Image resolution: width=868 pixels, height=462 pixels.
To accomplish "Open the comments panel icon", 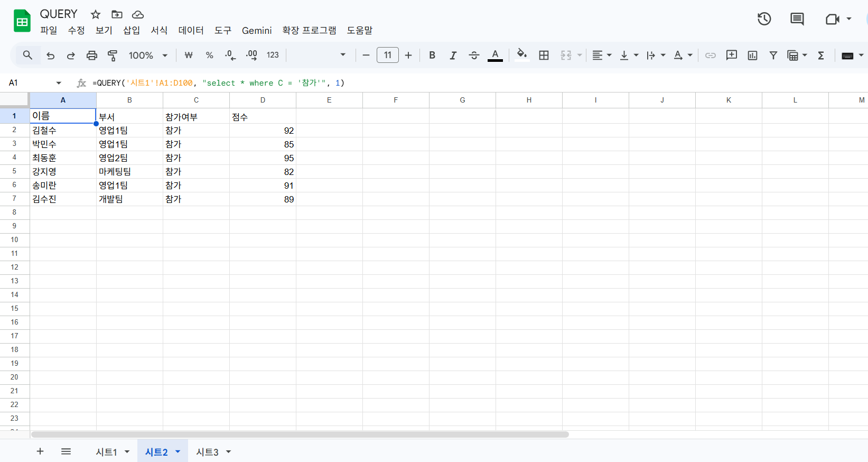I will pos(797,19).
